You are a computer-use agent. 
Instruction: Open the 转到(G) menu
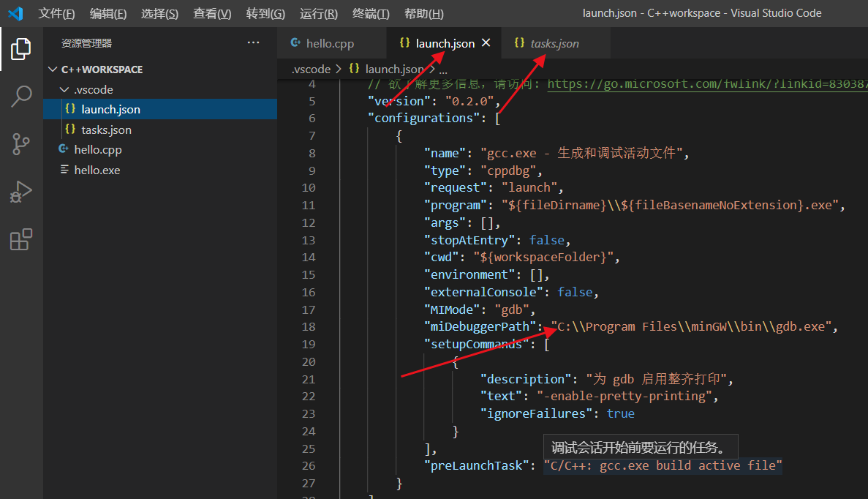coord(265,13)
